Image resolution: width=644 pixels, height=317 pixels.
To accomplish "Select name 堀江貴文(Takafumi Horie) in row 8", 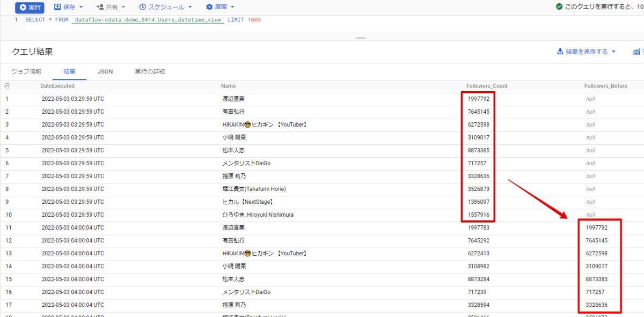I will (254, 189).
